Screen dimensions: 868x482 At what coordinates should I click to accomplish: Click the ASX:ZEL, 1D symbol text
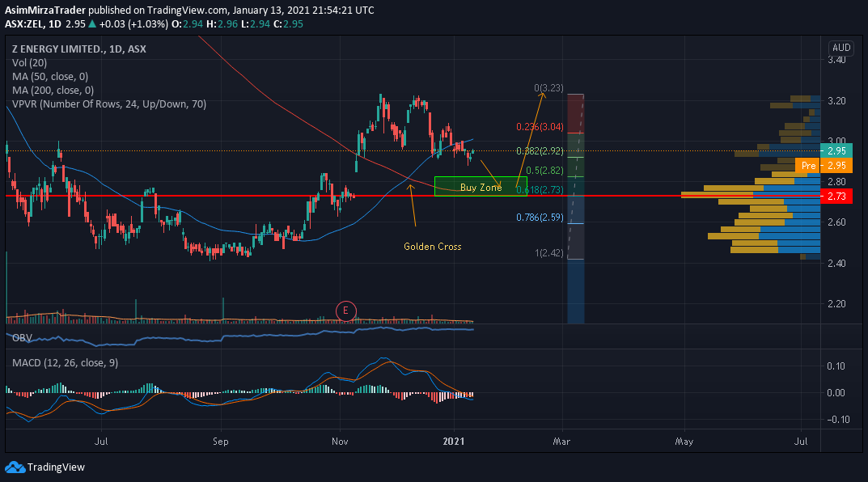tap(33, 24)
